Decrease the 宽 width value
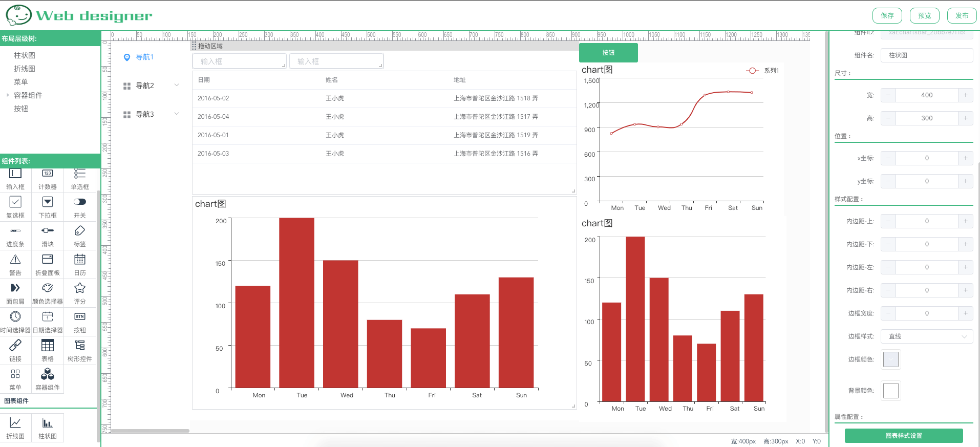 point(888,95)
